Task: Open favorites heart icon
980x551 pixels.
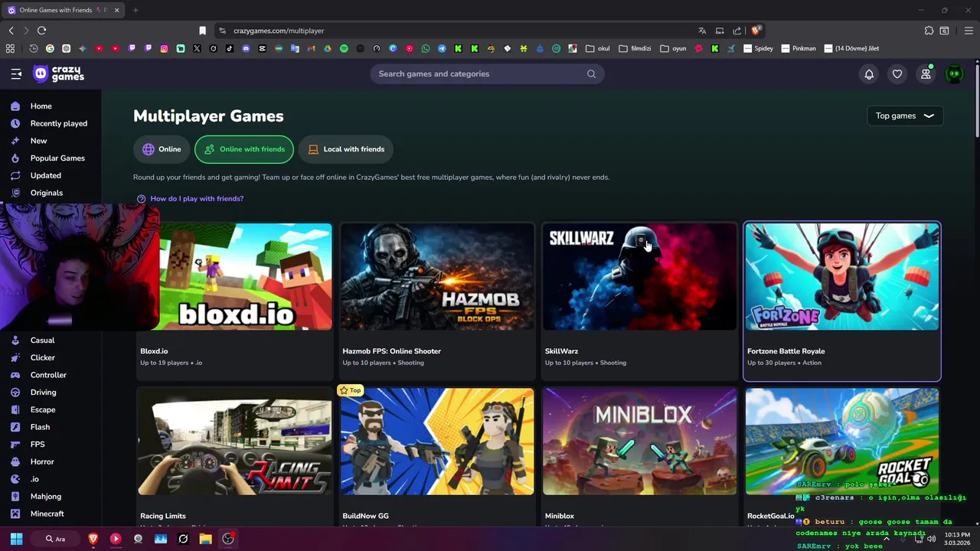Action: 897,74
